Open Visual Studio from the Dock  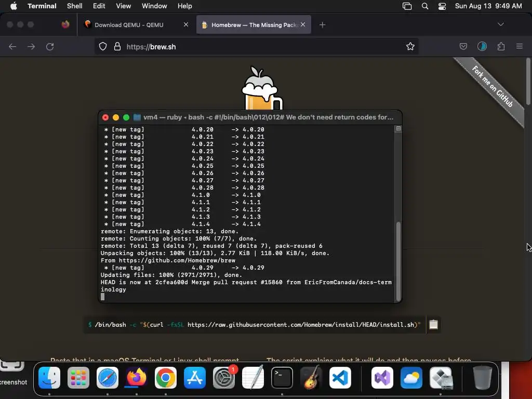pyautogui.click(x=382, y=378)
